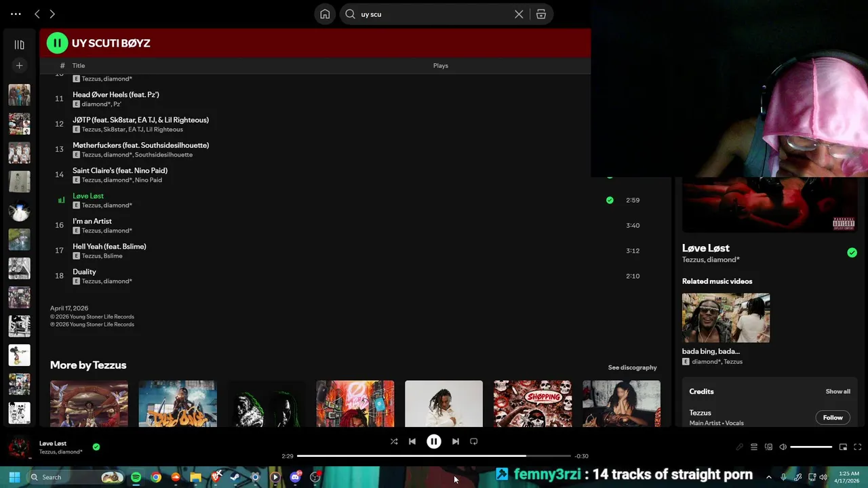Select track 'JØTP (feat. Sk8star, EA TJ, & Lil Righteous)'
868x488 pixels.
tap(140, 120)
